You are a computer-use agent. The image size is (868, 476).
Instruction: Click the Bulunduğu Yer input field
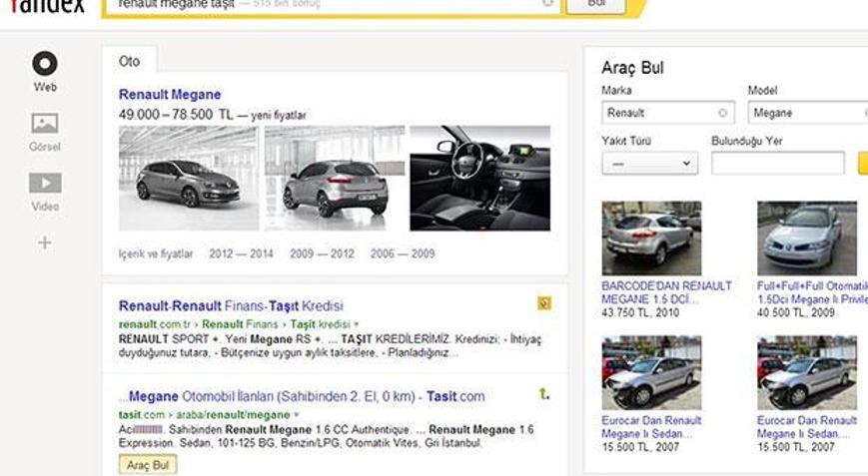coord(778,164)
